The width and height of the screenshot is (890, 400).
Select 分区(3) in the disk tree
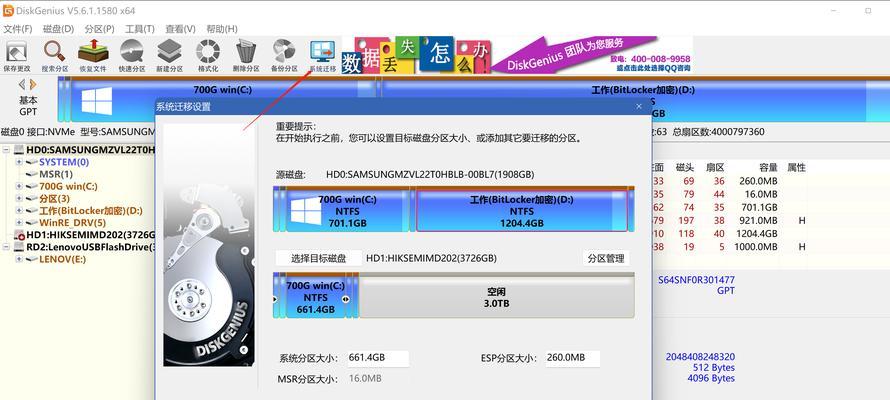[x=54, y=199]
